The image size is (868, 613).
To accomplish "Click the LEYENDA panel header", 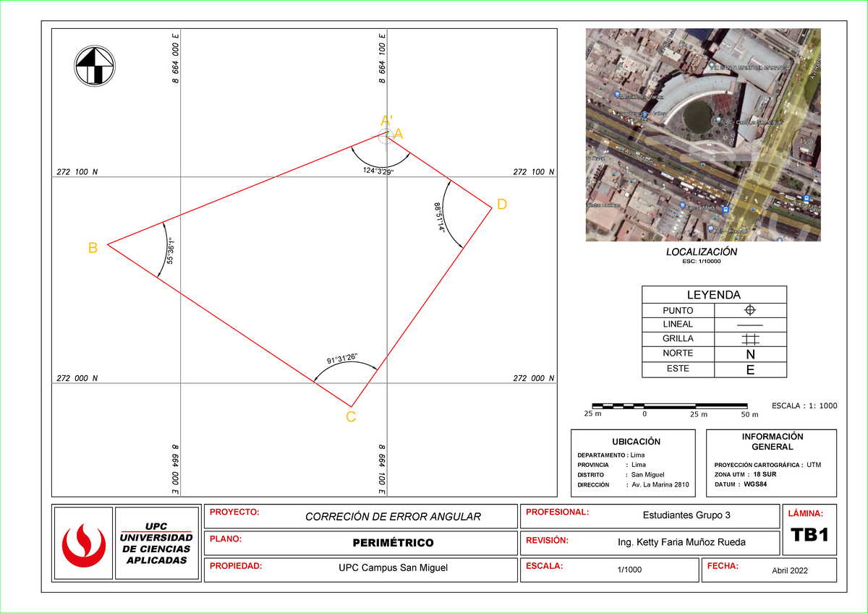I will (x=714, y=294).
